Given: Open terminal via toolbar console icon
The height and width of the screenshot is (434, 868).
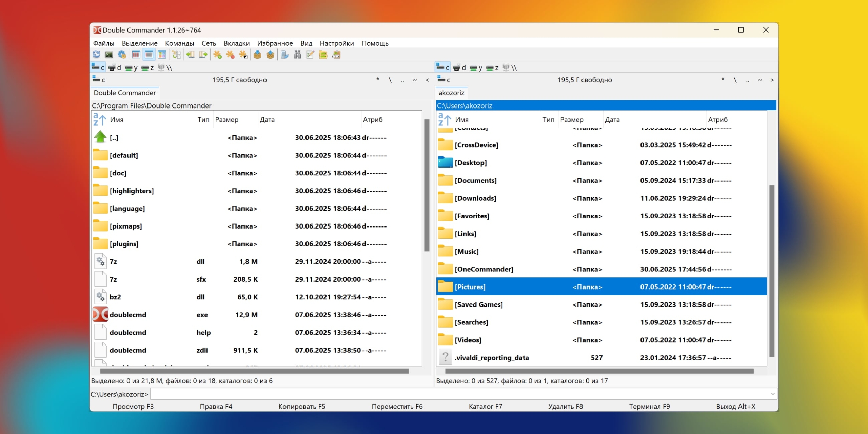Looking at the screenshot, I should point(109,55).
